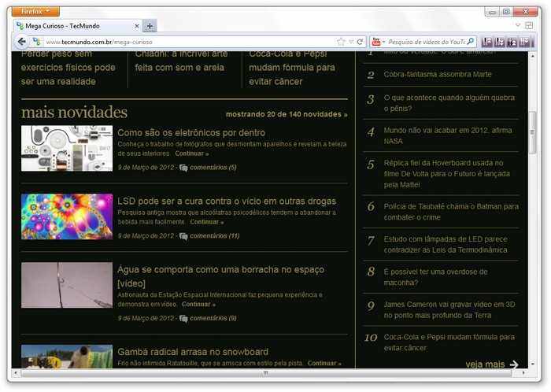Open the tab groups icon
This screenshot has width=551, height=392.
529,25
